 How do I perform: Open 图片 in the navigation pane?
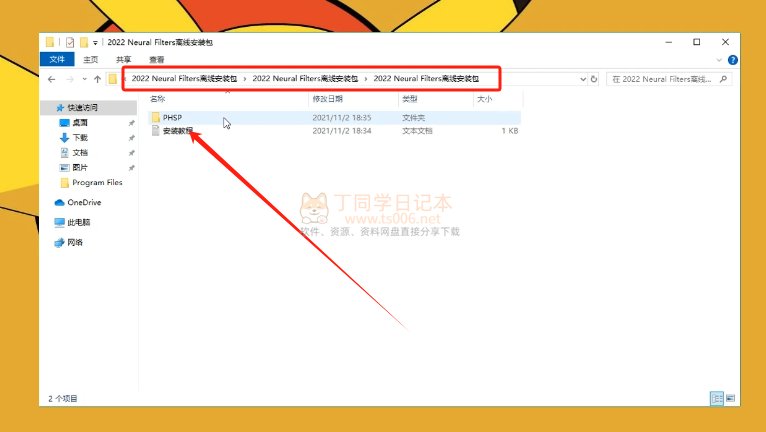(x=80, y=168)
